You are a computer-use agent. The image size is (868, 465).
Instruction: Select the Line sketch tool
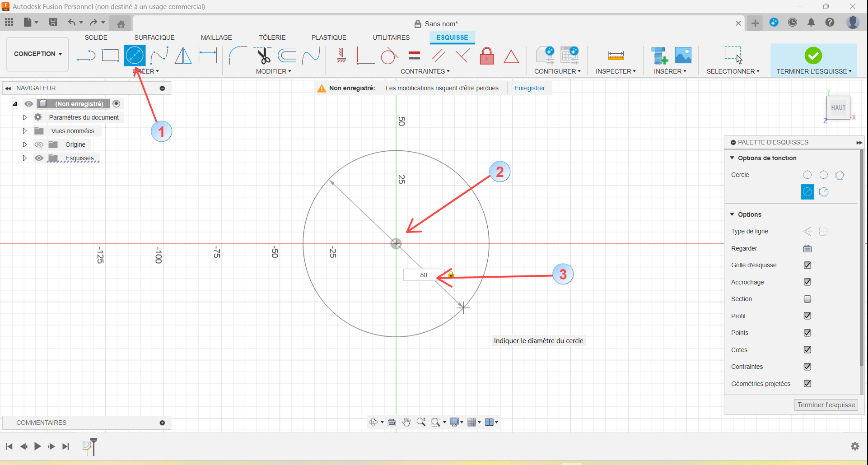click(86, 56)
